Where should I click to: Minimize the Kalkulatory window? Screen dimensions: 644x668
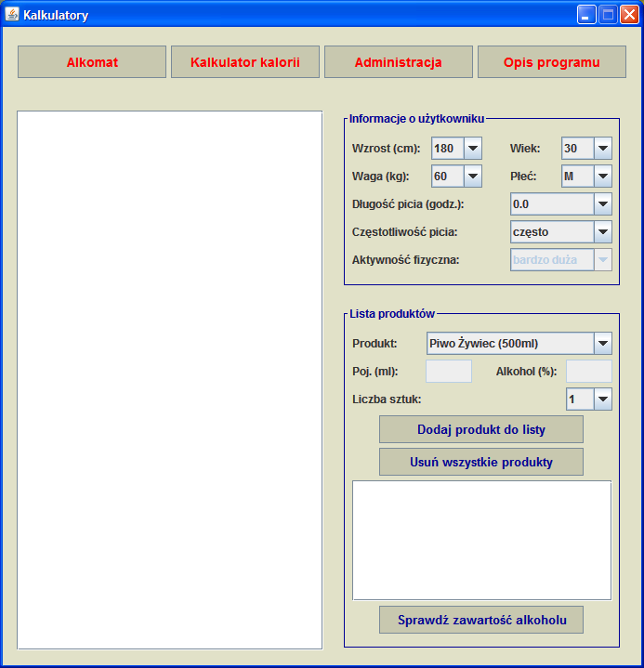(x=586, y=15)
